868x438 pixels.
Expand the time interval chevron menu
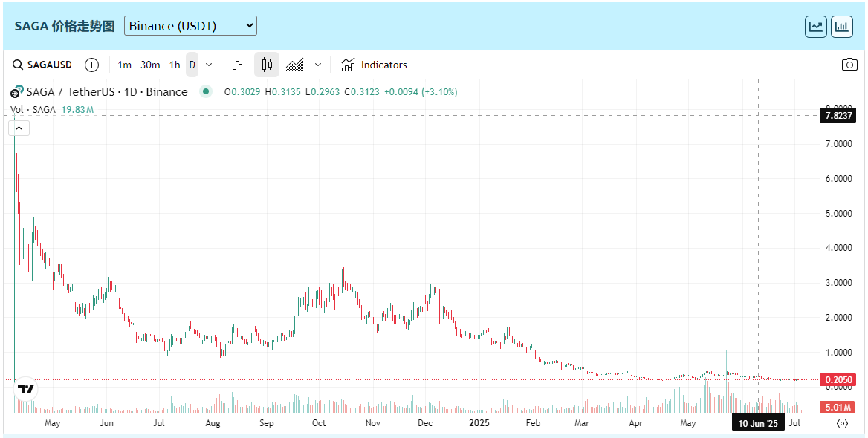209,65
